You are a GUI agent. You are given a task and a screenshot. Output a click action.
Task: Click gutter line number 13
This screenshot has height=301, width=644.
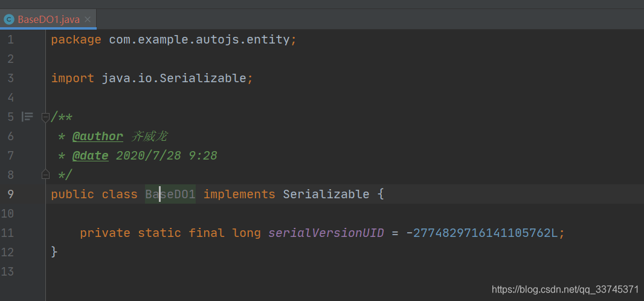pyautogui.click(x=7, y=271)
